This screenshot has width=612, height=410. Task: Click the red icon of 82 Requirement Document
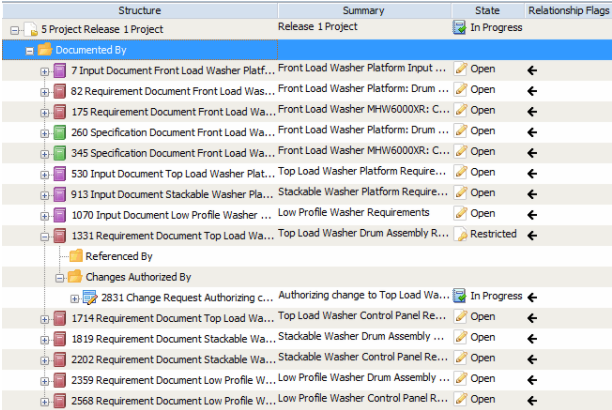coord(60,91)
